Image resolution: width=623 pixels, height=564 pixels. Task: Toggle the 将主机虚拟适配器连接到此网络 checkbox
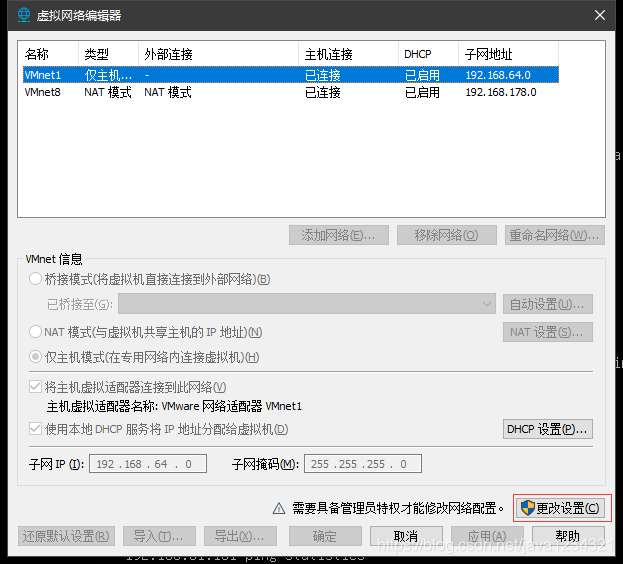pos(35,386)
